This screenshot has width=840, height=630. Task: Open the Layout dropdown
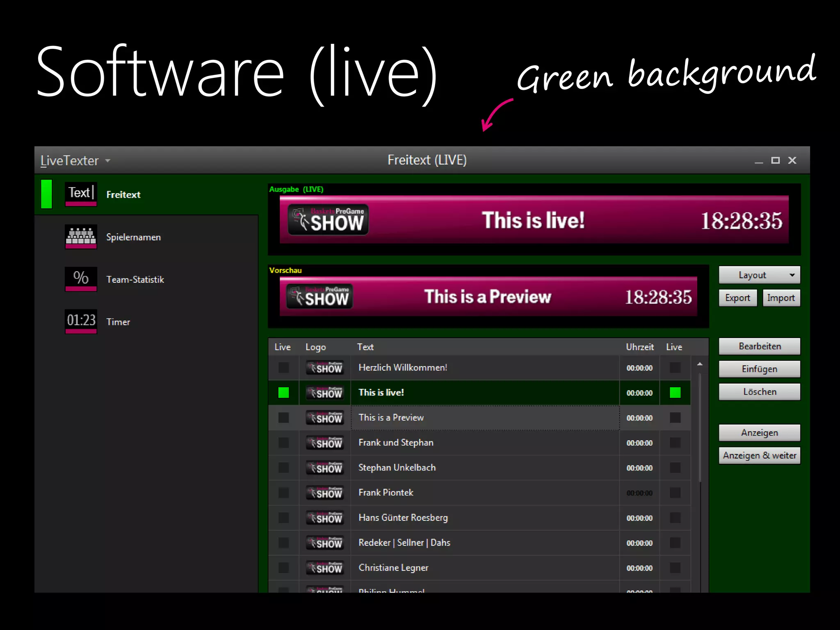(x=759, y=275)
